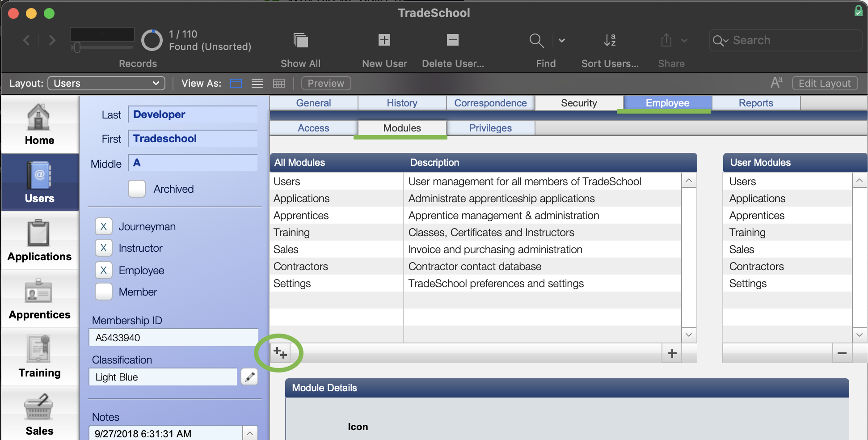Screen dimensions: 868x440
Task: Expand the Find options arrow
Action: [562, 40]
